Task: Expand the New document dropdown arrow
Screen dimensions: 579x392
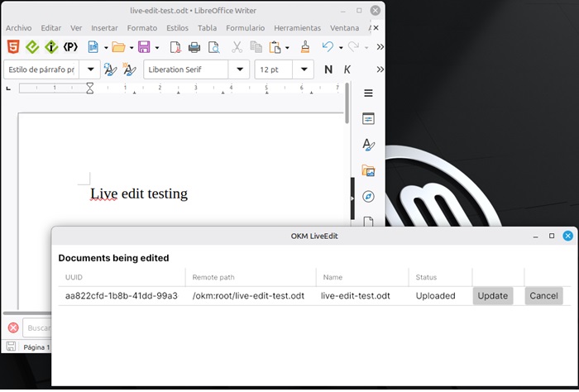Action: (x=106, y=48)
